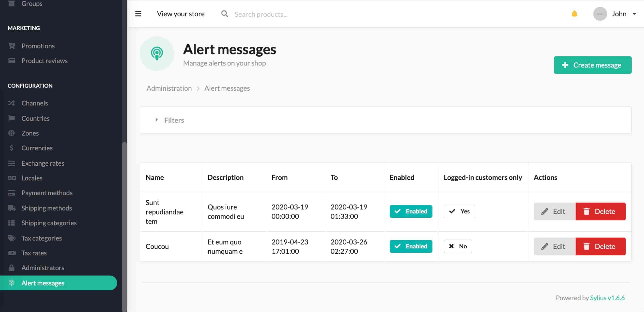
Task: Toggle Enabled status on Sunt repudiandae tem
Action: tap(411, 211)
